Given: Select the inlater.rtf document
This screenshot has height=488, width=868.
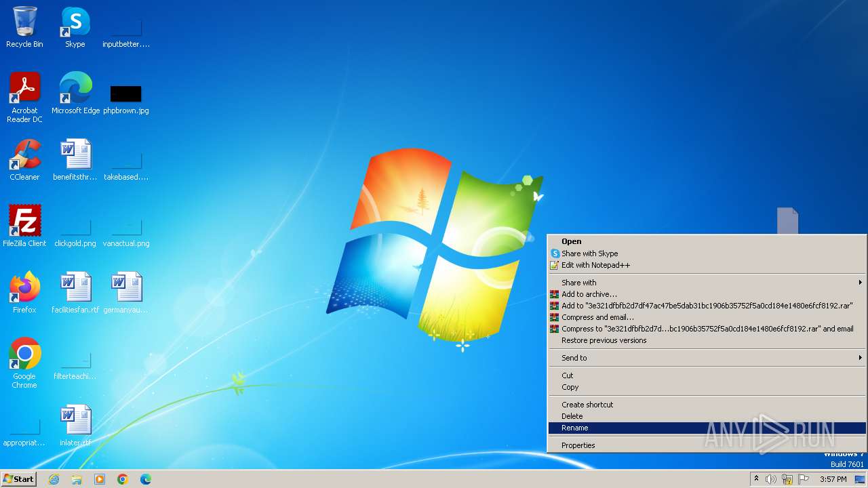Looking at the screenshot, I should tap(75, 426).
